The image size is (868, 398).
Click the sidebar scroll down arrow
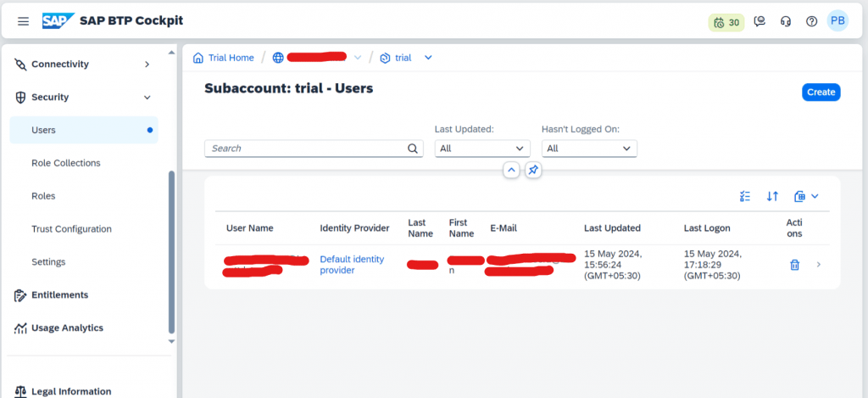(171, 341)
